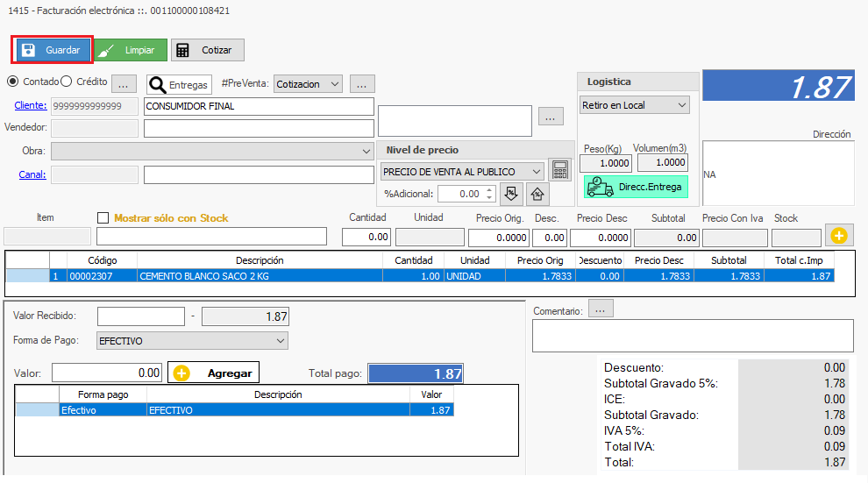Open the Cliente link
Viewport: 868px width, 483px height.
tap(31, 106)
